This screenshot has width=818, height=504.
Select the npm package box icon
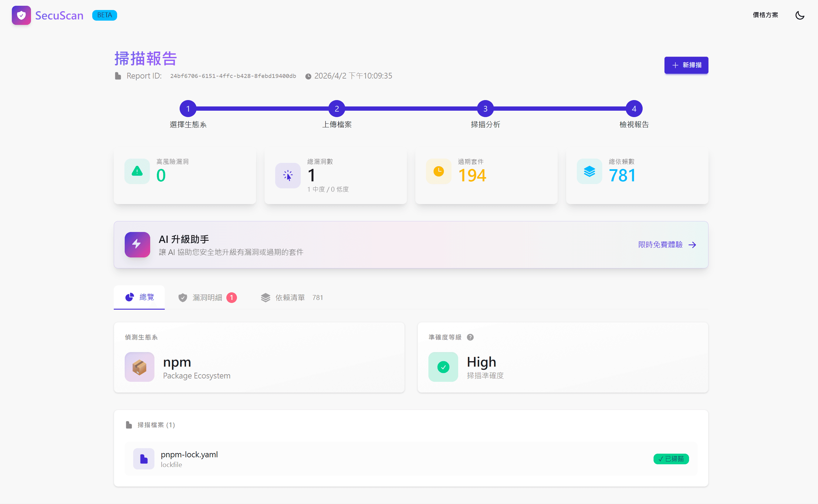(139, 367)
